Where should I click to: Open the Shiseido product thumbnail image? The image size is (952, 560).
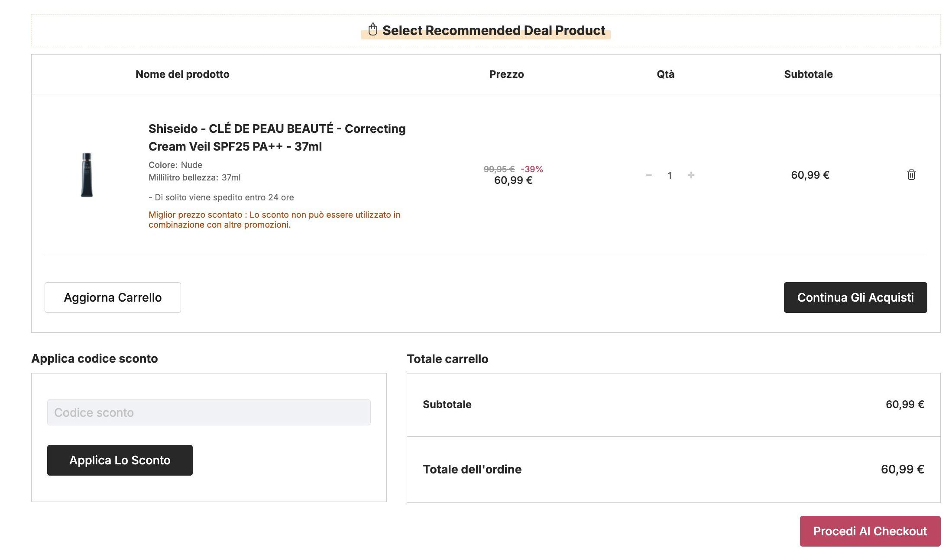87,175
